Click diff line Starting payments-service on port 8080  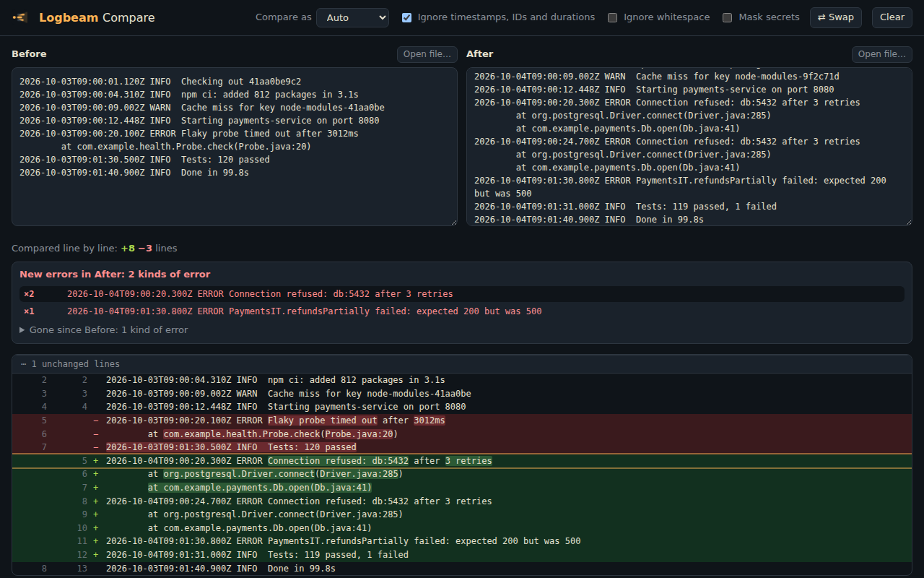tap(462, 407)
